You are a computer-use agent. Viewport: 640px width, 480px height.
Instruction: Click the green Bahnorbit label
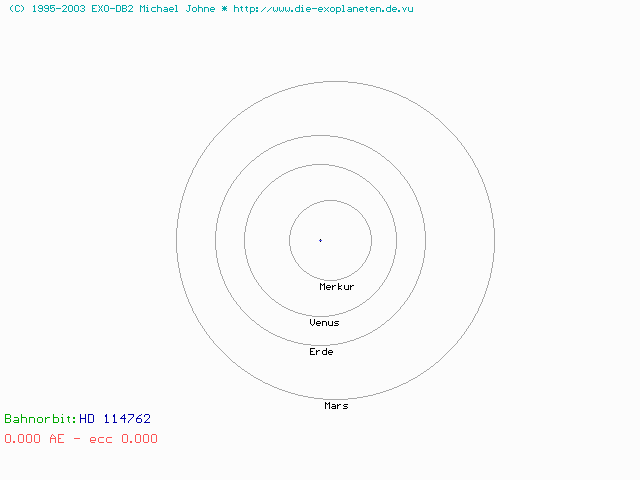[x=39, y=419]
